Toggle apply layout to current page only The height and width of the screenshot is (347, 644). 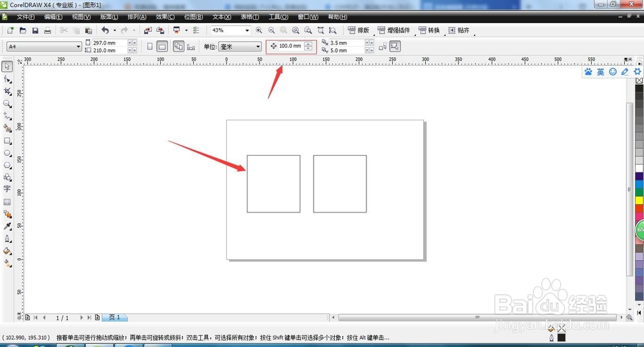point(191,47)
